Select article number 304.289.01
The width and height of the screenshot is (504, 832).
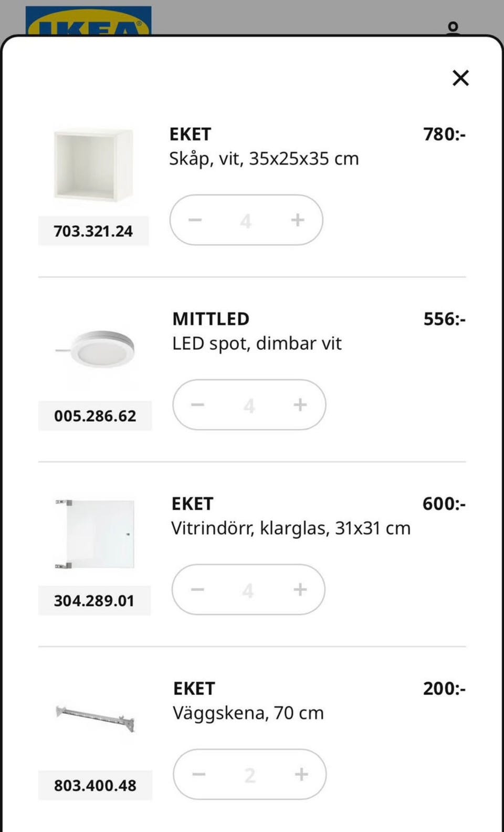point(94,600)
